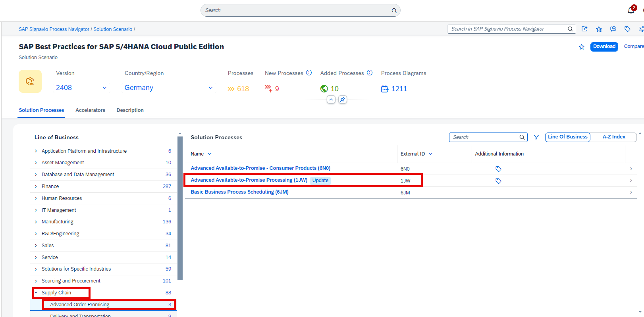Viewport: 644px width, 317px height.
Task: Click the Line of Business list scrollbar
Action: (180, 208)
